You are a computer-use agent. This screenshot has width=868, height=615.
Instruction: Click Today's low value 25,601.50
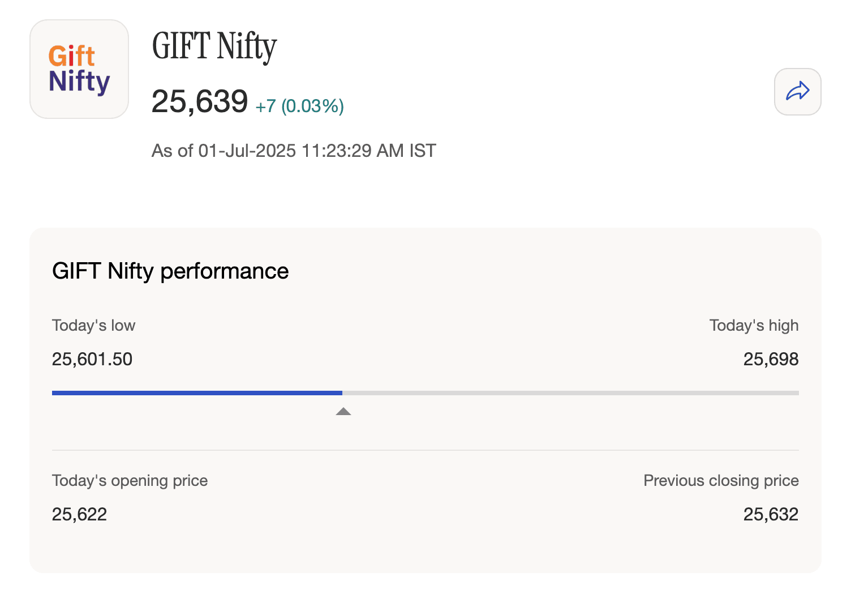pos(92,359)
